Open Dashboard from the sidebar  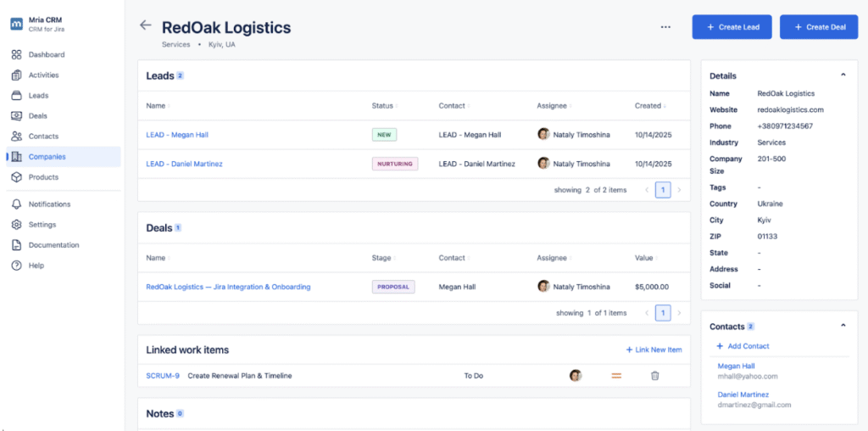47,55
